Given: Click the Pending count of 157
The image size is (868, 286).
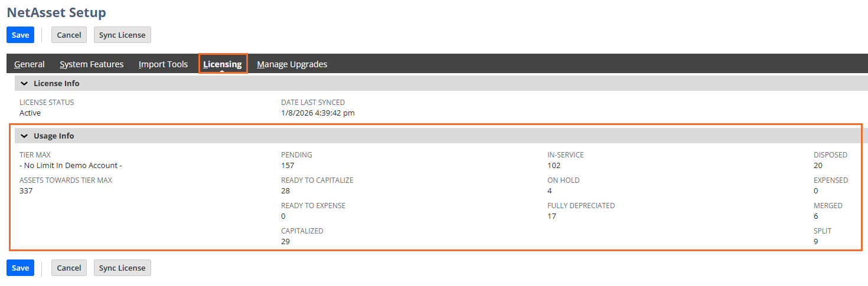Looking at the screenshot, I should tap(288, 166).
